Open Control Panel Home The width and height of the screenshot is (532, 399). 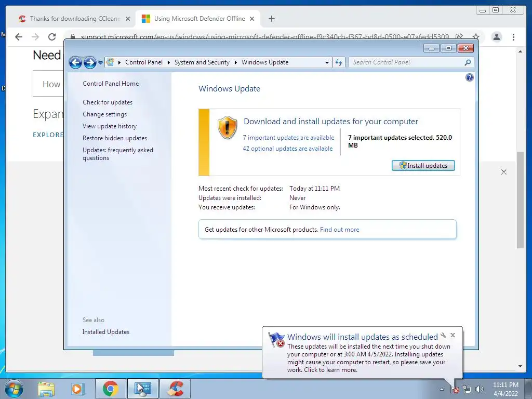pos(111,84)
